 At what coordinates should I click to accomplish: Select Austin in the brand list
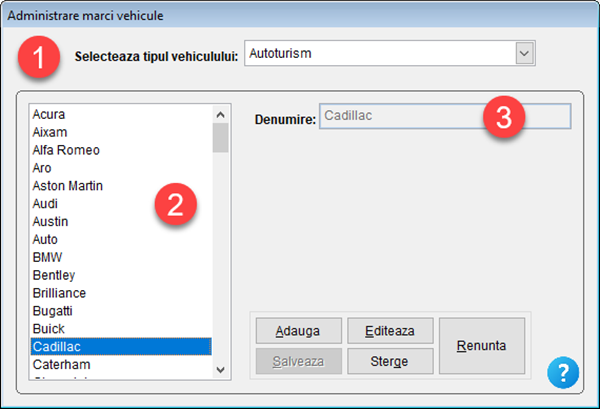(121, 222)
